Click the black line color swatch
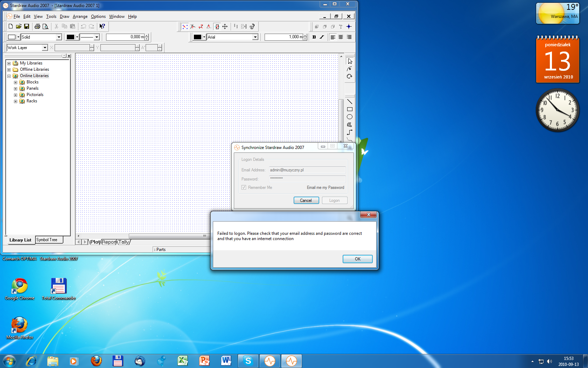 [x=70, y=37]
